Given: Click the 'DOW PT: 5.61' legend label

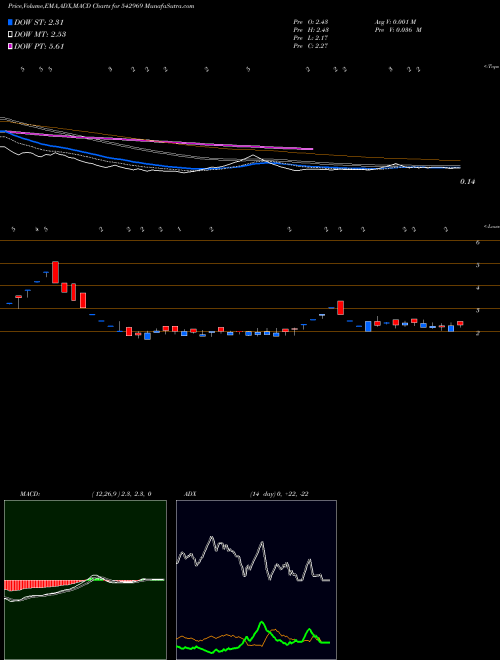Looking at the screenshot, I should click(39, 46).
